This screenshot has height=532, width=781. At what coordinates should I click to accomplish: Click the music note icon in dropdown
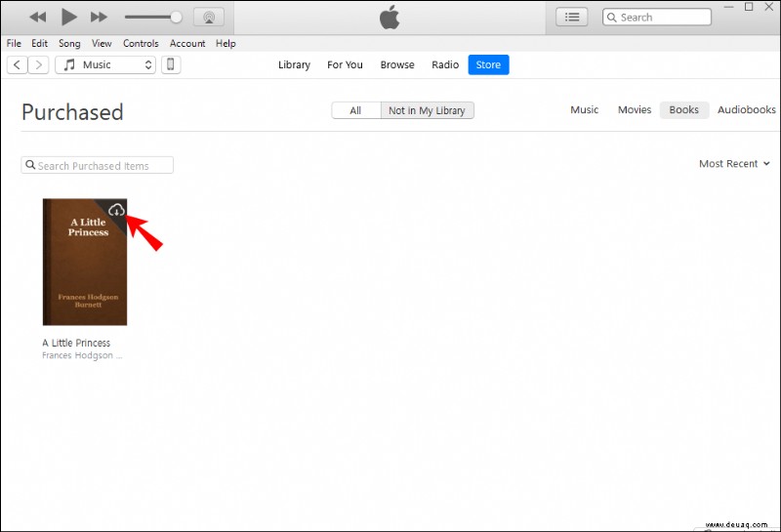pos(69,64)
